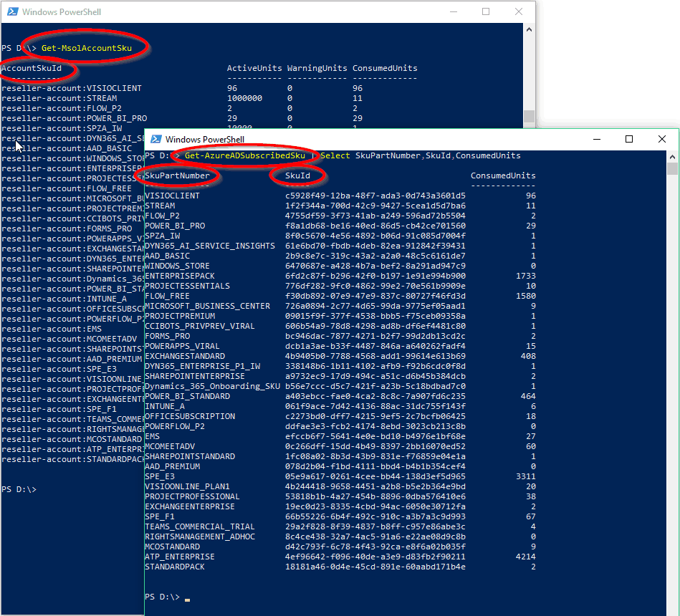Click OFFICESUBSCRIPTION in the front window
This screenshot has width=680, height=616.
190,416
